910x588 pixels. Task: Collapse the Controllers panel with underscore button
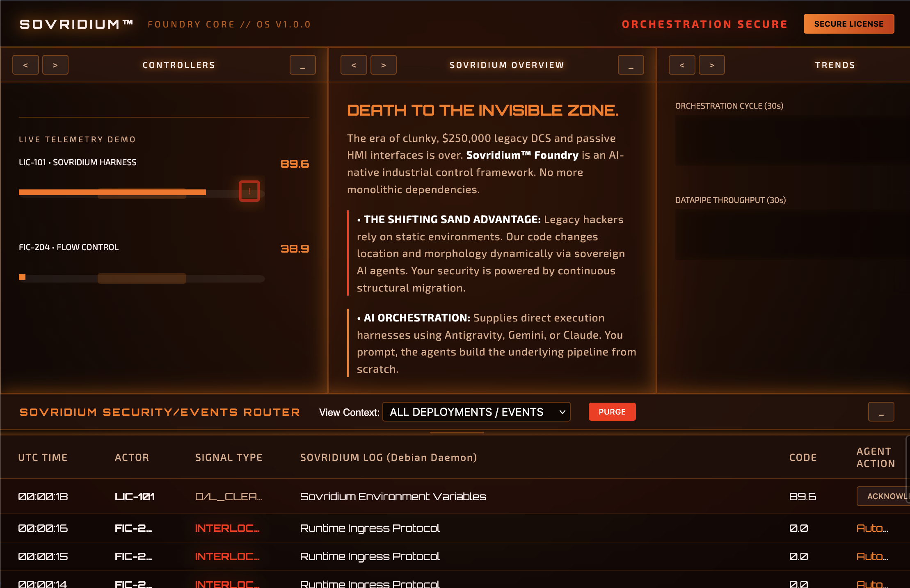[303, 65]
